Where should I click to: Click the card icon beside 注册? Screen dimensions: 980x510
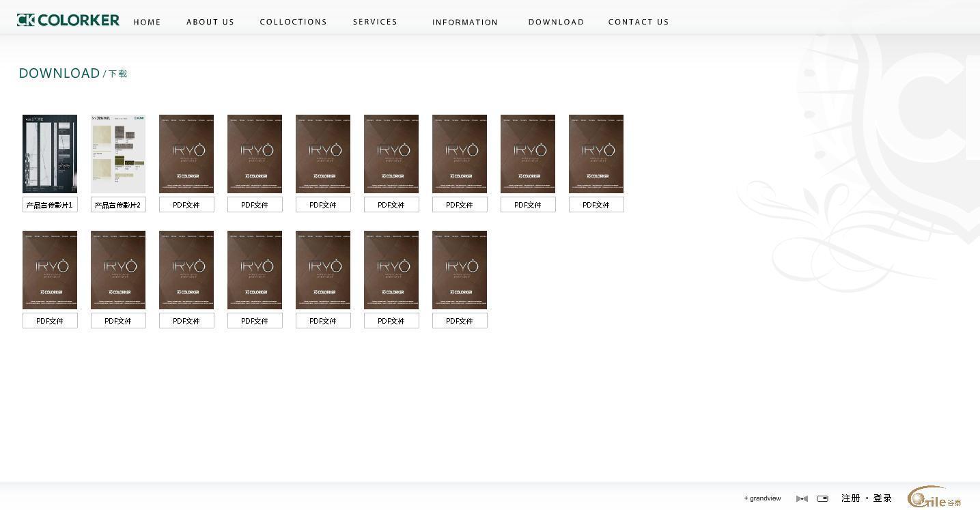[x=822, y=498]
